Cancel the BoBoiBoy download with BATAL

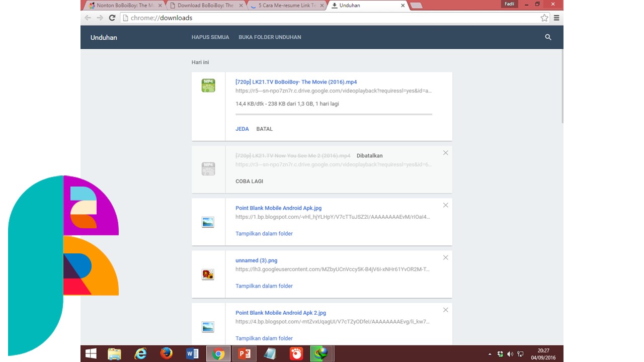264,129
